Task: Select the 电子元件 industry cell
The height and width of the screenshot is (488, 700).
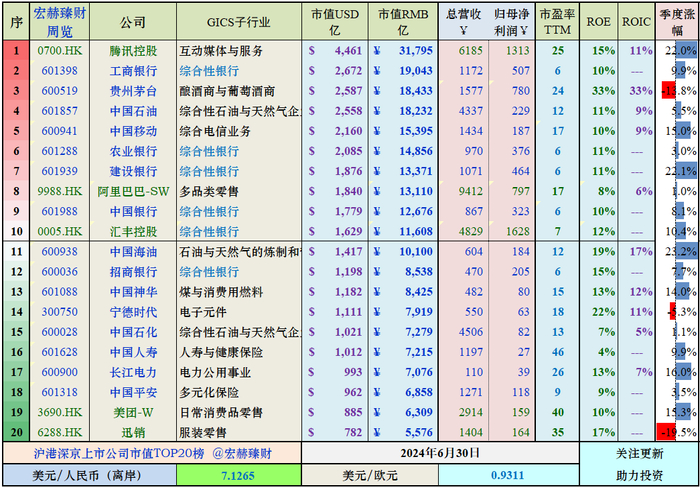Action: tap(239, 312)
